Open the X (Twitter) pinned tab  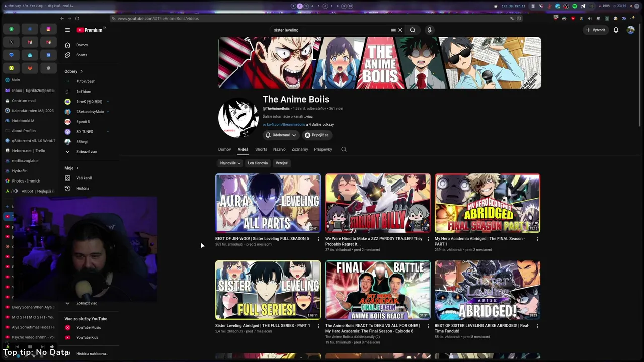click(x=11, y=42)
